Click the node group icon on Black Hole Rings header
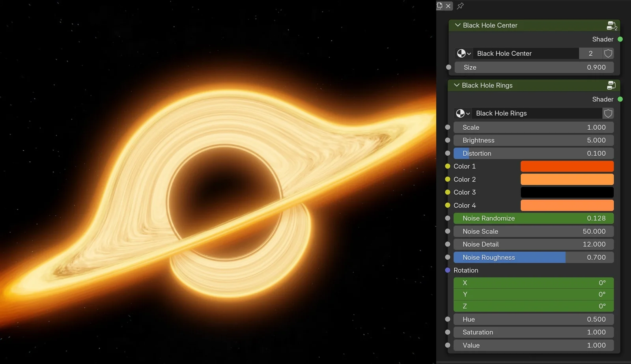 tap(611, 85)
